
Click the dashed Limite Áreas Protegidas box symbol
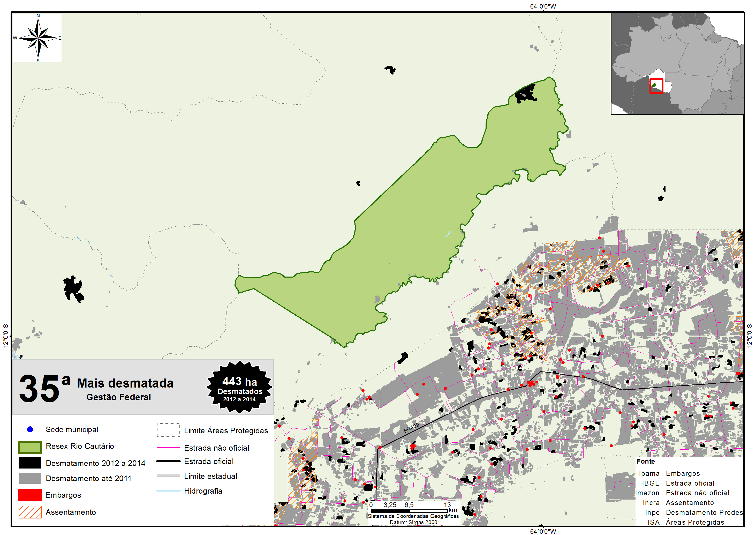point(168,430)
